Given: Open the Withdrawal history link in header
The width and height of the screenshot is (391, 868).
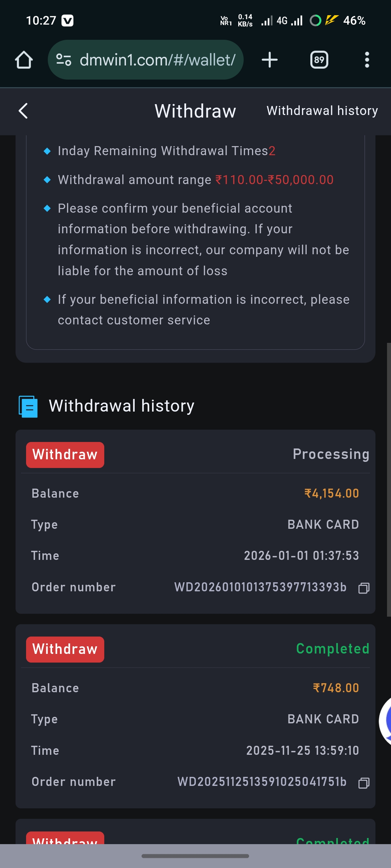Looking at the screenshot, I should pyautogui.click(x=322, y=111).
